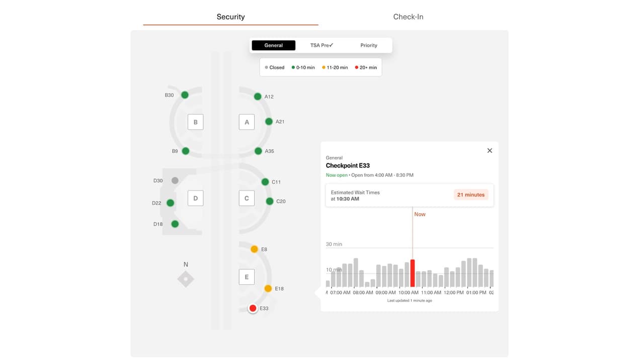Switch to the TSA Pre✓ filter
This screenshot has height=362, width=644.
[321, 45]
